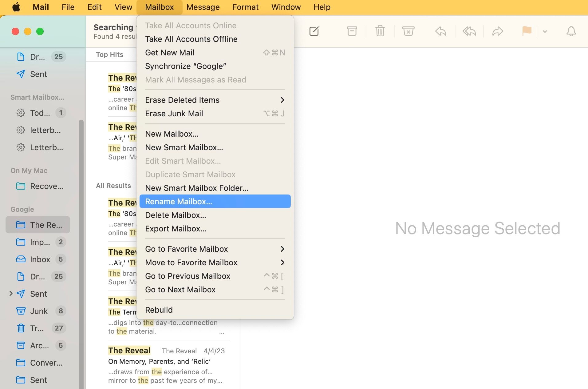Click the Forward toolbar icon
This screenshot has height=389, width=588.
coord(497,31)
